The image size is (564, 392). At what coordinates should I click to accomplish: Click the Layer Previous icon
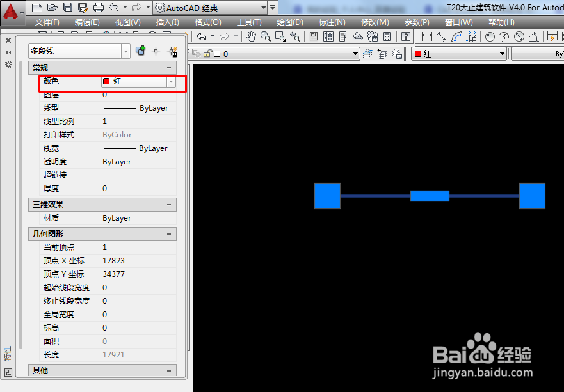point(382,54)
